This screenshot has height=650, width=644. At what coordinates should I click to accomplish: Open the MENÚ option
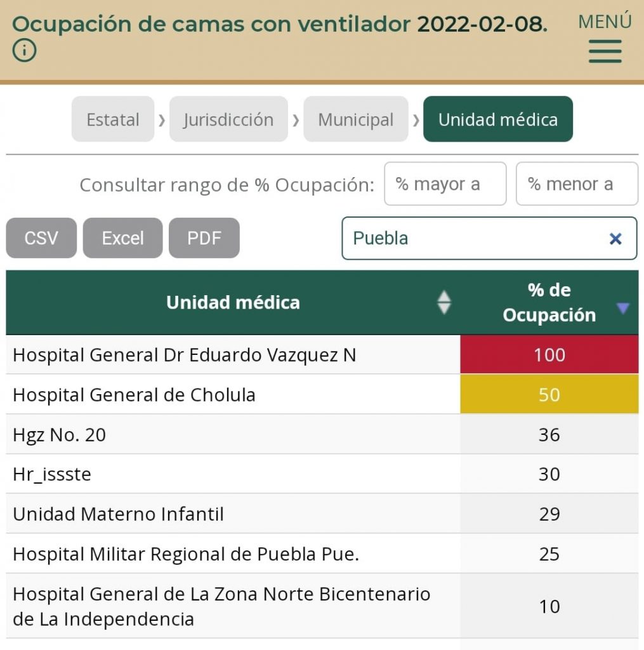point(605,22)
